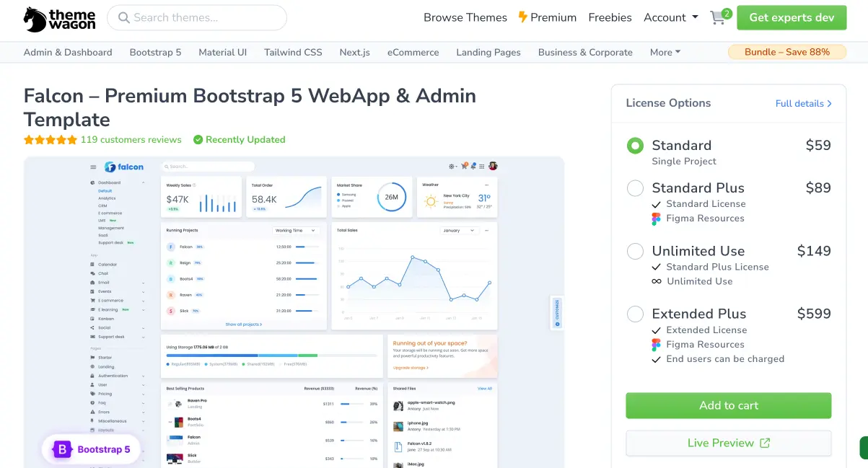Image resolution: width=868 pixels, height=468 pixels.
Task: Click the external link icon on Live Preview
Action: [x=765, y=443]
